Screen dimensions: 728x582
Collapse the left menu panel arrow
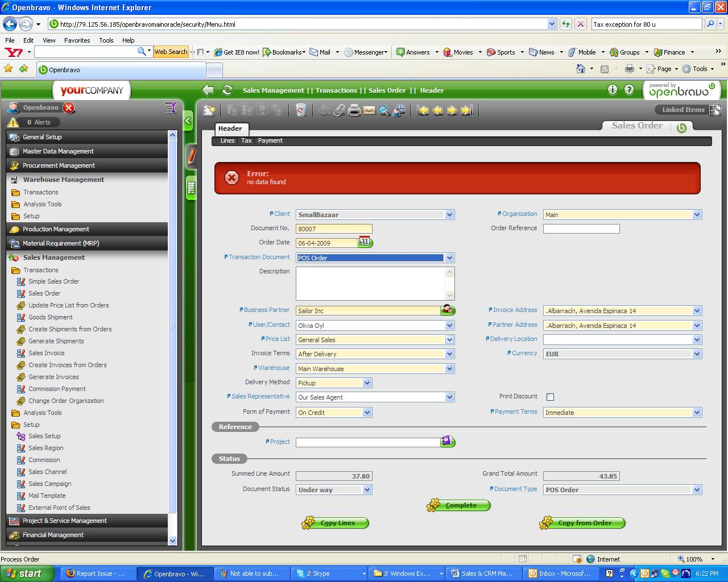click(x=188, y=120)
